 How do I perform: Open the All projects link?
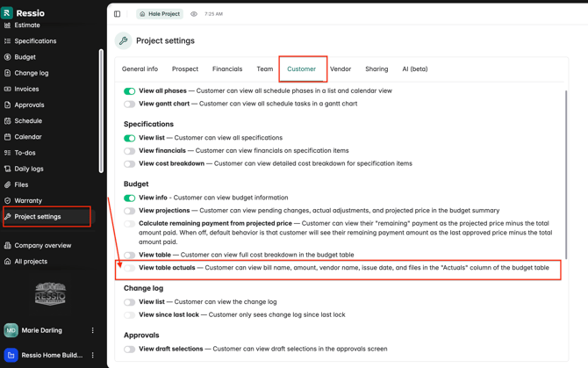coord(30,262)
